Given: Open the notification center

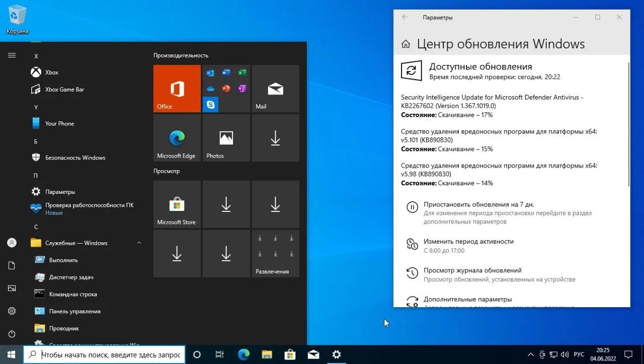Looking at the screenshot, I should point(628,354).
